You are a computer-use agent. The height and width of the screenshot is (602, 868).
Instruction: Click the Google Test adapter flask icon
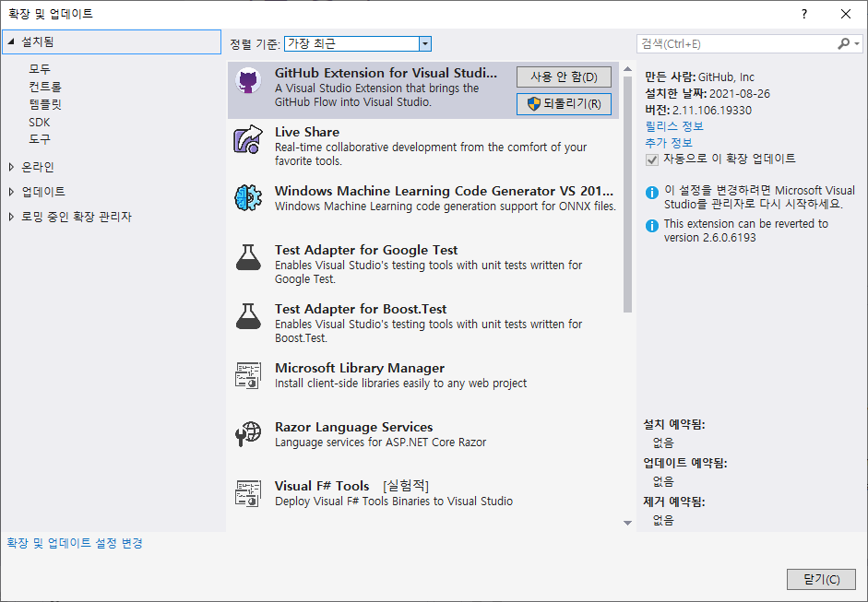248,257
